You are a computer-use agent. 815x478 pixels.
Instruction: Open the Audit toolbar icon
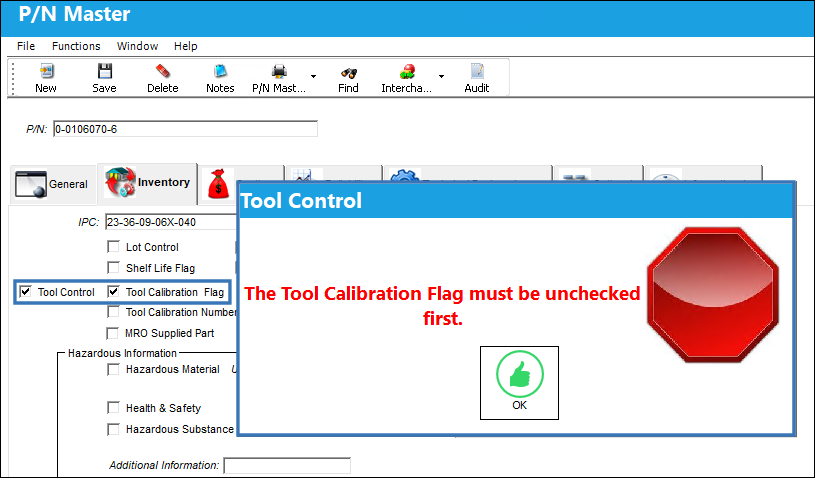[x=477, y=78]
